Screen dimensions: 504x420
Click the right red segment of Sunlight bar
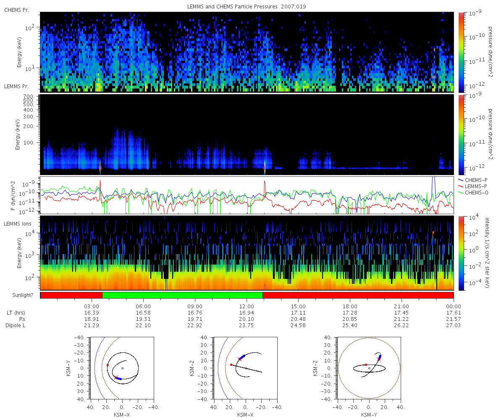358,295
